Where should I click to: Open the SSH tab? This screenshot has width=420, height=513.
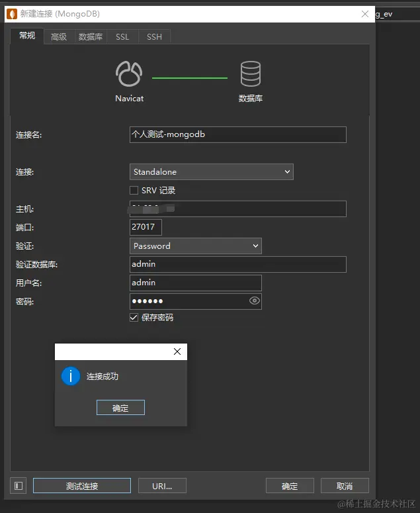coord(154,36)
